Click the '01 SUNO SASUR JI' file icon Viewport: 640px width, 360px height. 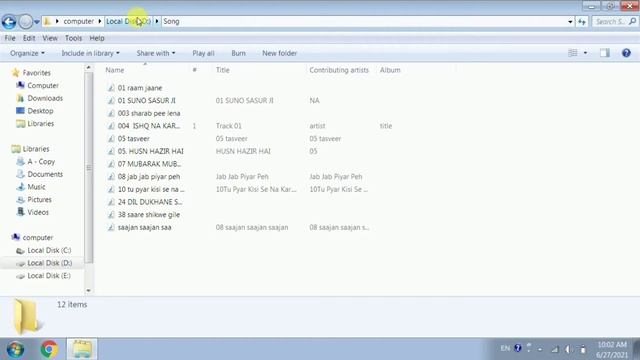pyautogui.click(x=111, y=100)
